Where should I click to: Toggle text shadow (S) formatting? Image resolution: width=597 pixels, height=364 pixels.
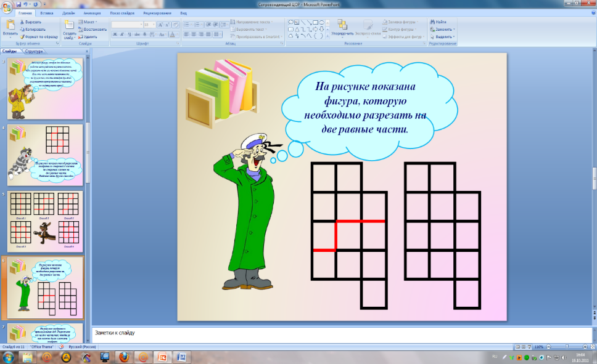coord(144,34)
